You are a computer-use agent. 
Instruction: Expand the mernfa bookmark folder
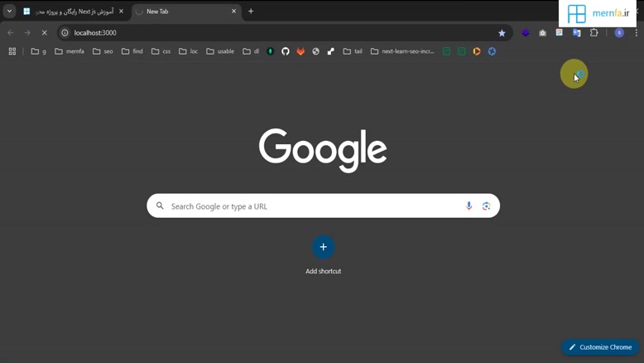point(70,51)
